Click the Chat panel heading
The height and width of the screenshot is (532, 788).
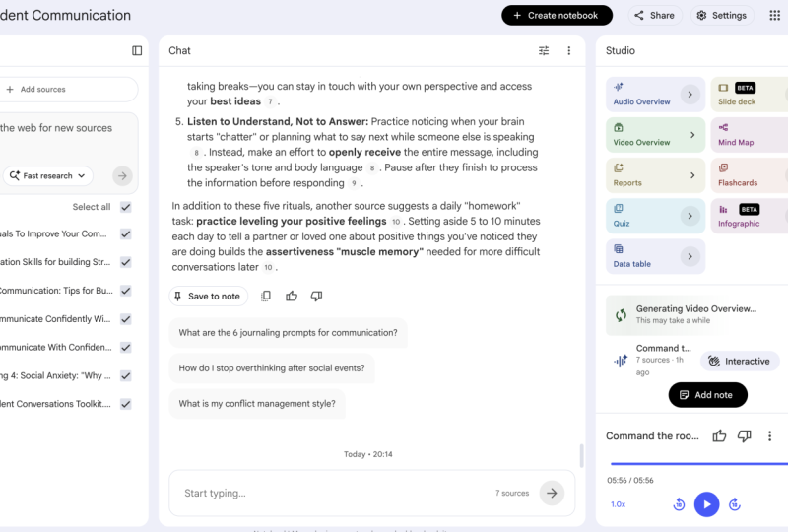[x=179, y=51]
